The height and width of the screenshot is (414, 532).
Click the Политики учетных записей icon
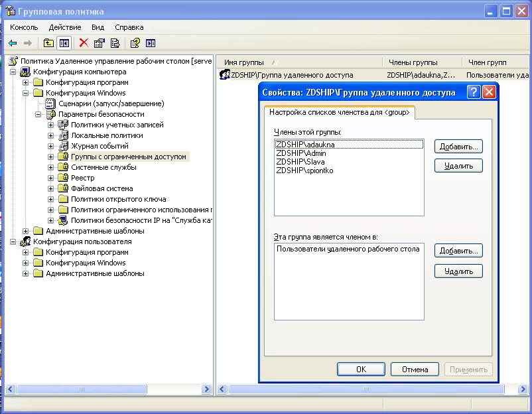click(x=63, y=125)
